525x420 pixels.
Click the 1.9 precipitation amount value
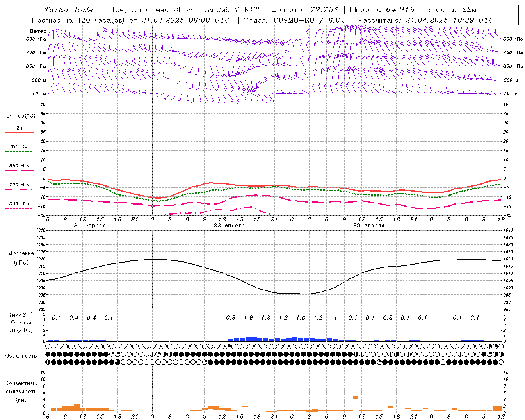tap(248, 317)
